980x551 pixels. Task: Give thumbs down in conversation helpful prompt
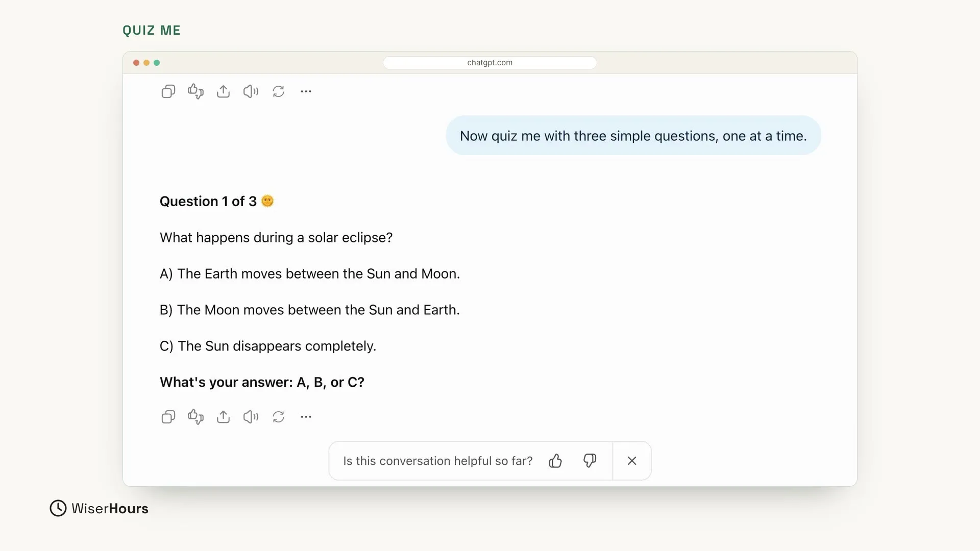pyautogui.click(x=590, y=461)
